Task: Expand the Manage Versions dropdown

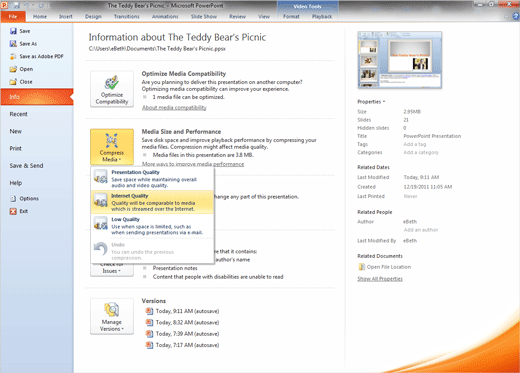Action: 112,316
